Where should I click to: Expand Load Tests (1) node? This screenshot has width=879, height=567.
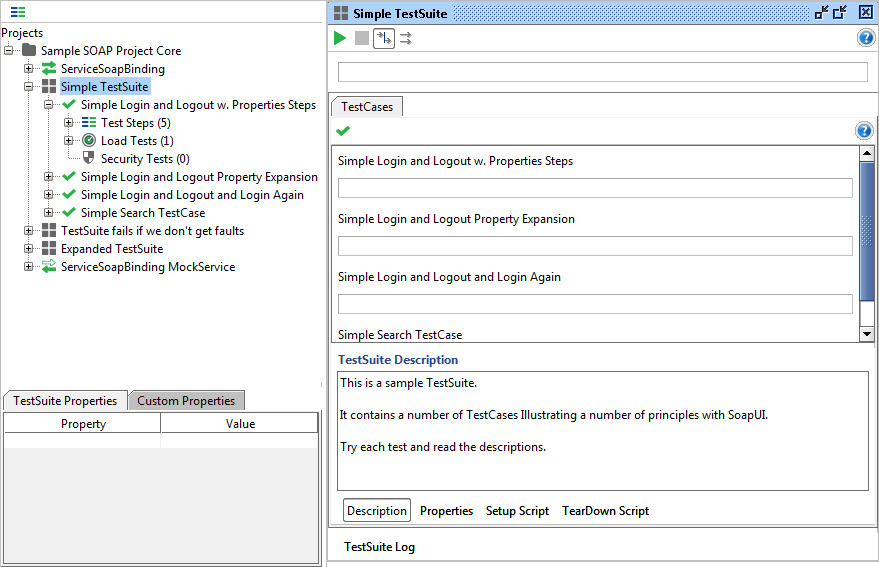tap(68, 140)
